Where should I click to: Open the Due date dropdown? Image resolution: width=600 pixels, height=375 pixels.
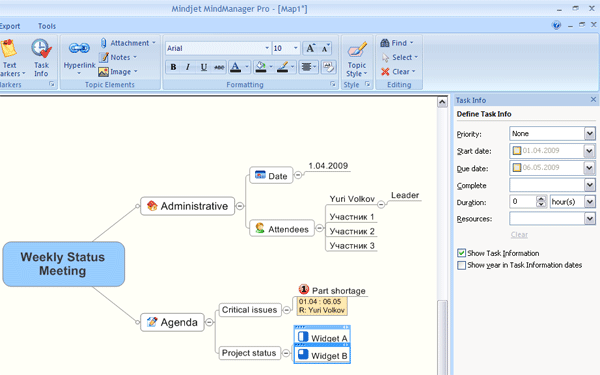click(590, 168)
